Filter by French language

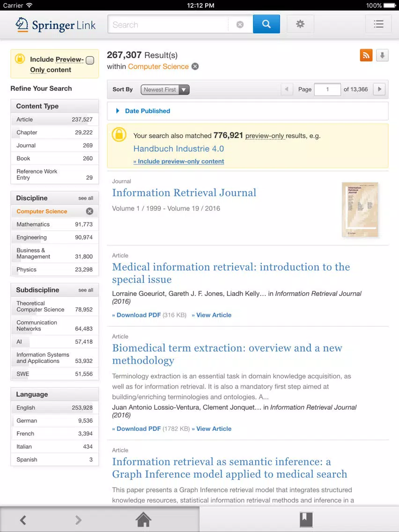[x=55, y=433]
